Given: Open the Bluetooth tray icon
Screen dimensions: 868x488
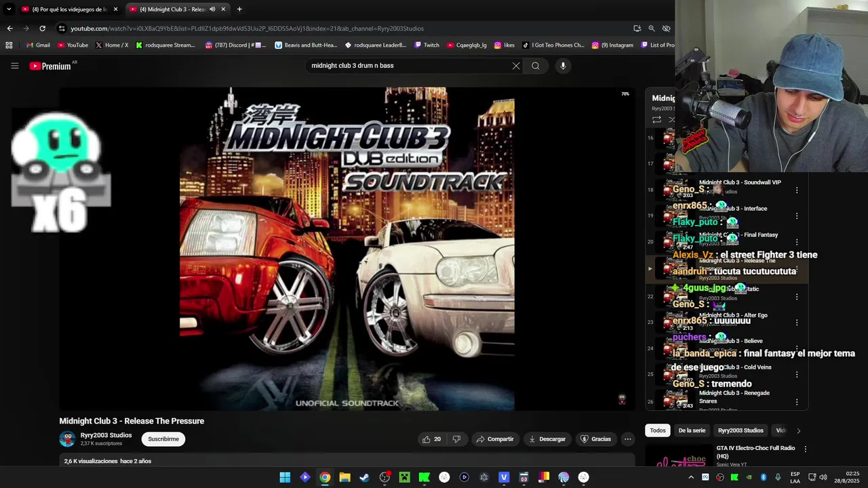Looking at the screenshot, I should tap(764, 477).
